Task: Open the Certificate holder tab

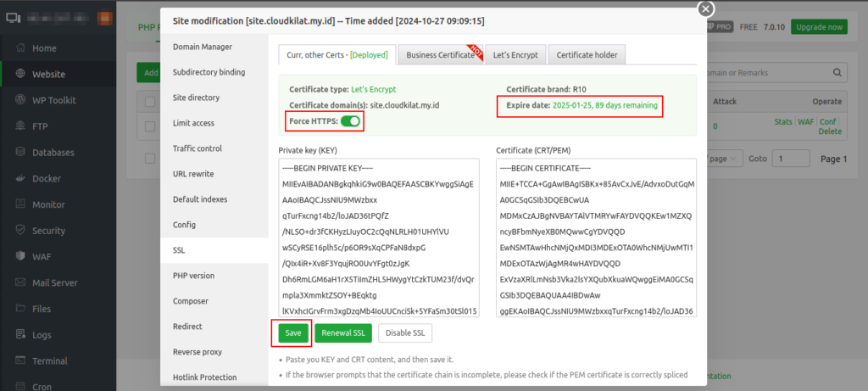Action: coord(587,55)
